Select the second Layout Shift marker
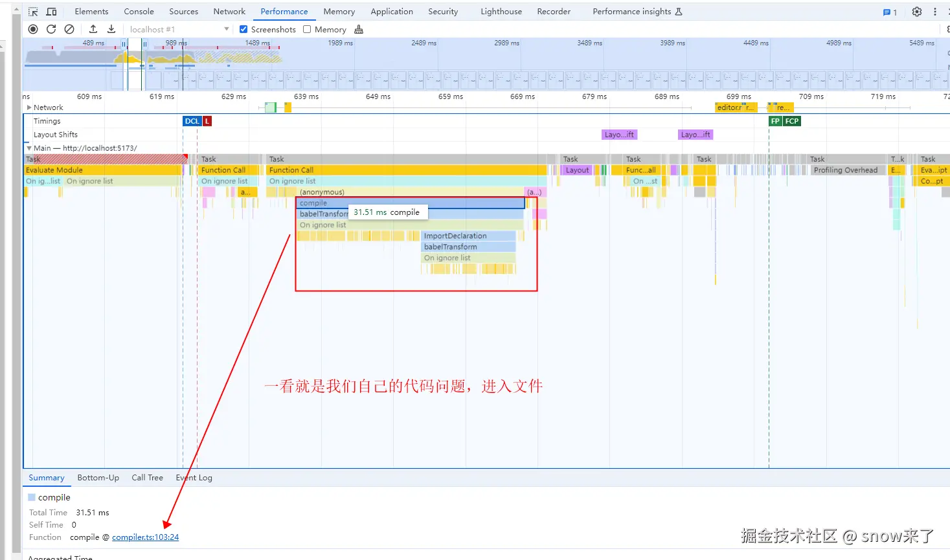The height and width of the screenshot is (560, 950). [696, 135]
